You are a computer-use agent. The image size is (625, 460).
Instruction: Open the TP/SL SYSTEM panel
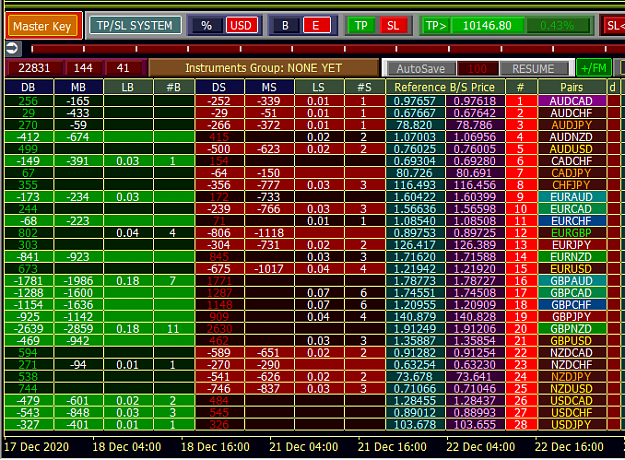135,26
